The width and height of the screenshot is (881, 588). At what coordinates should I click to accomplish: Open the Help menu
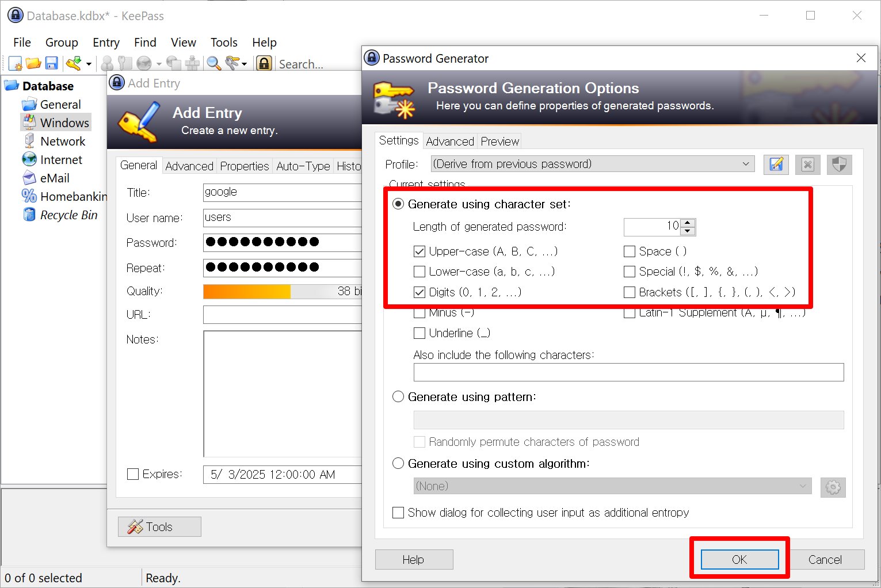pyautogui.click(x=264, y=43)
